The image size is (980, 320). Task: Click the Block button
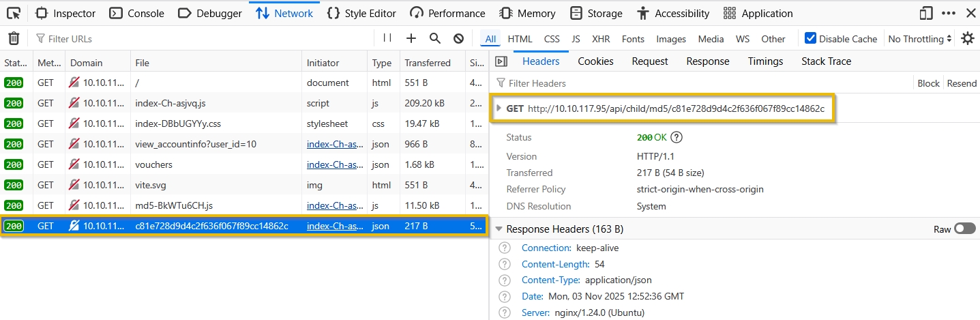[928, 83]
